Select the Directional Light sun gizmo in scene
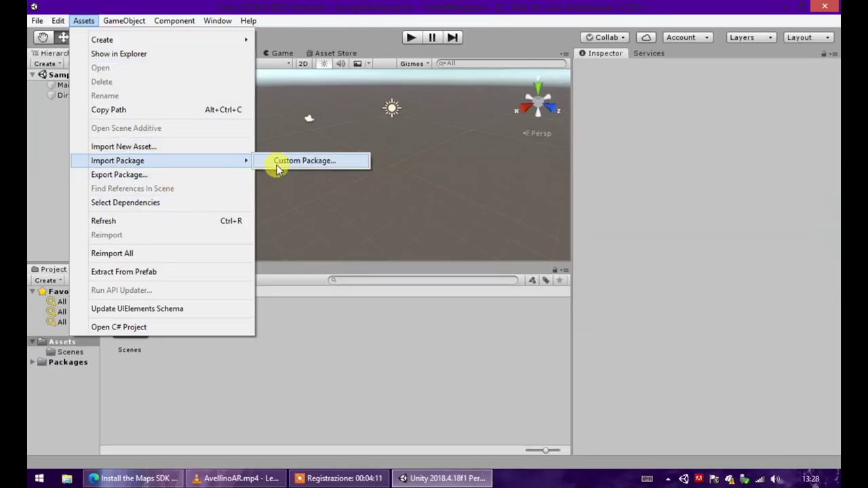Viewport: 868px width, 488px height. [391, 108]
